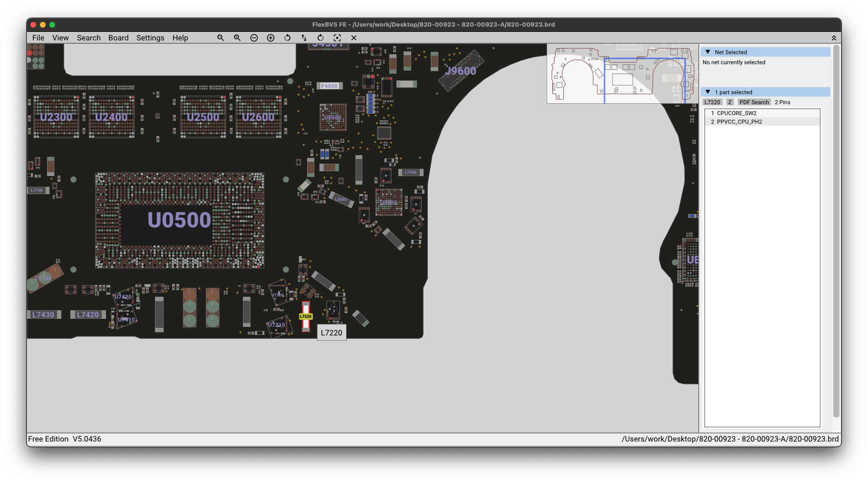868x482 pixels.
Task: Click the circled plus toolbar icon
Action: tap(270, 38)
